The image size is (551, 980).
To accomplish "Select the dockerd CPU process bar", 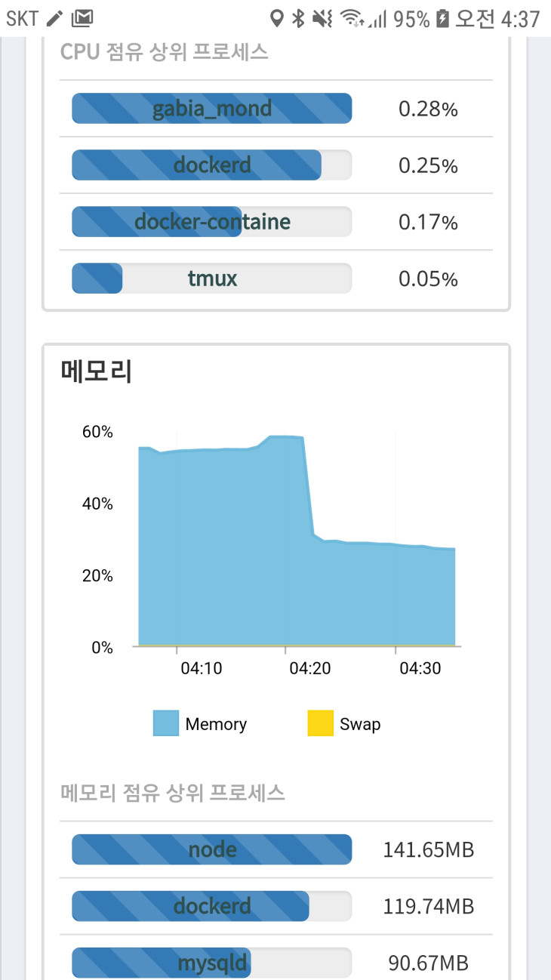I will [212, 165].
